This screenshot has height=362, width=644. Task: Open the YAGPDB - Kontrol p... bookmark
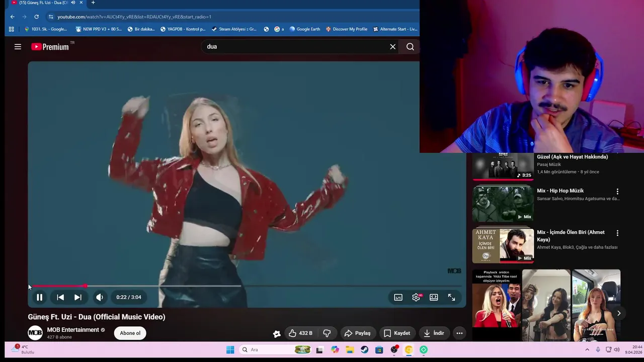pyautogui.click(x=183, y=29)
